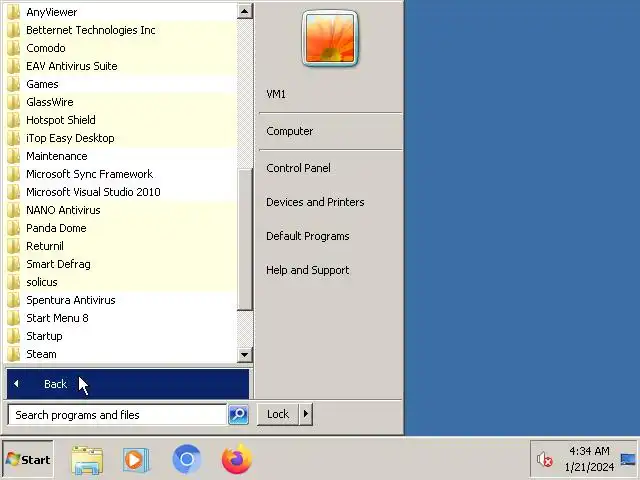Click the Maintenance folder icon
The image size is (640, 480).
click(x=13, y=156)
